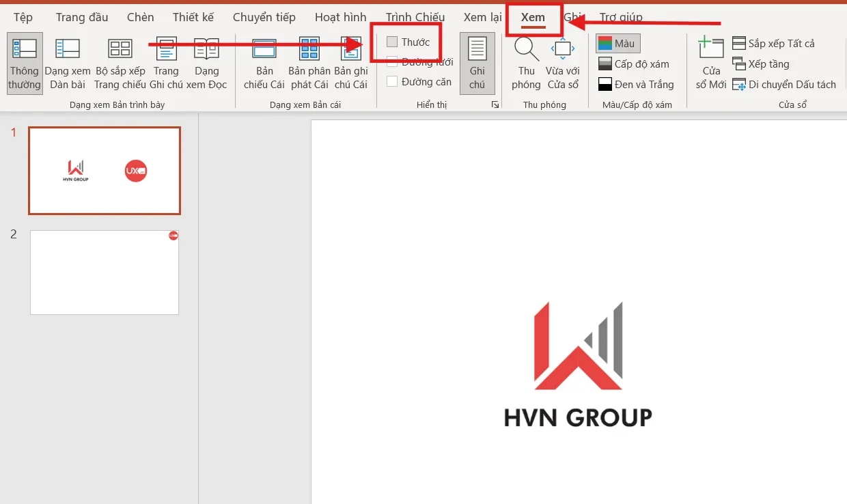Select Màu color mode
This screenshot has height=504, width=847.
[x=617, y=44]
